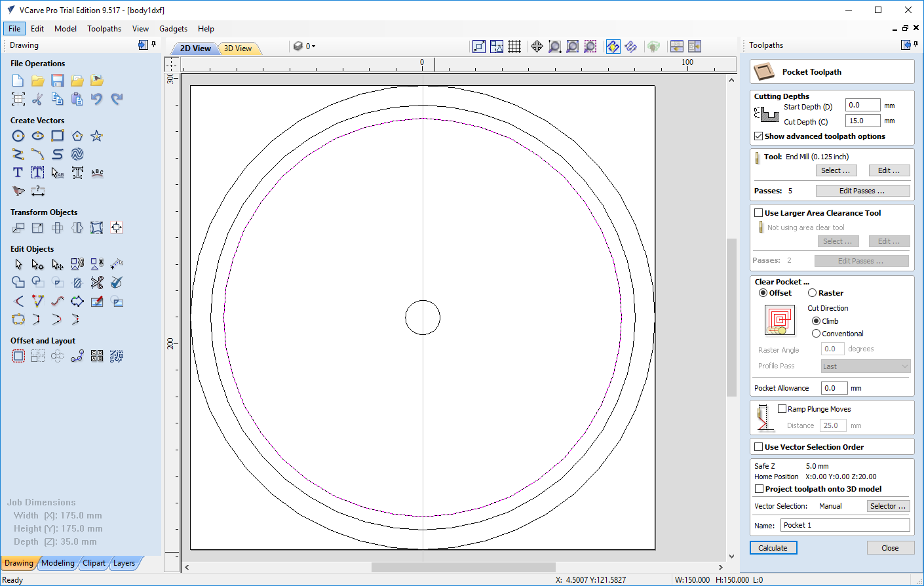Open the Gadgets menu
The image size is (924, 586).
(x=173, y=29)
